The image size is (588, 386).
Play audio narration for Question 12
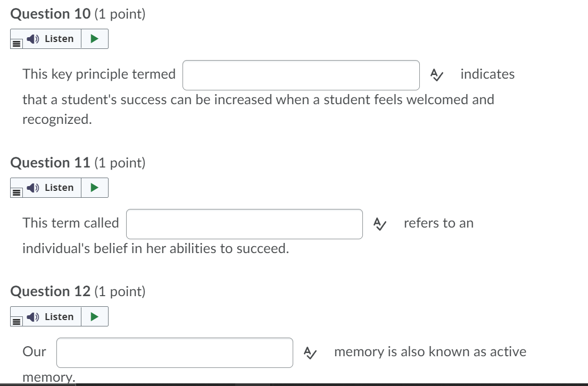tap(94, 316)
